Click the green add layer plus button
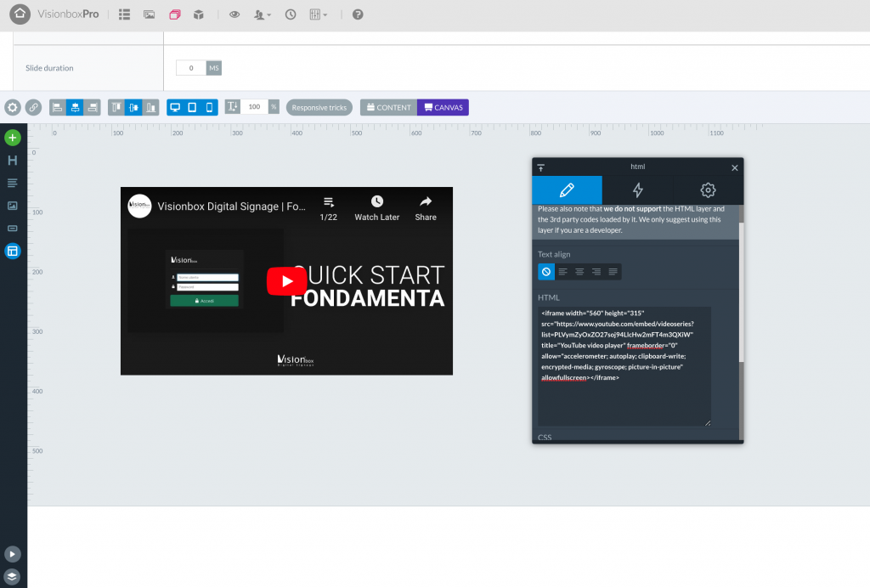Viewport: 870px width, 588px height. pyautogui.click(x=13, y=138)
